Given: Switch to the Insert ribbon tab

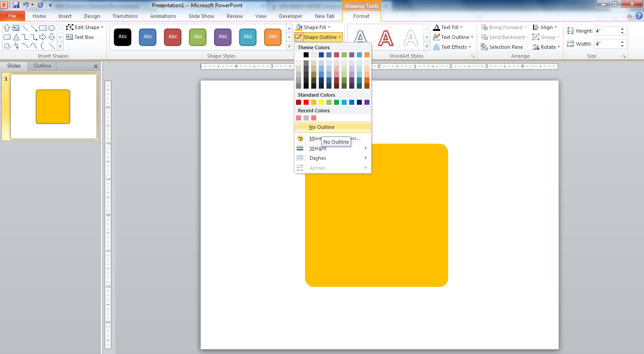Looking at the screenshot, I should pyautogui.click(x=65, y=16).
